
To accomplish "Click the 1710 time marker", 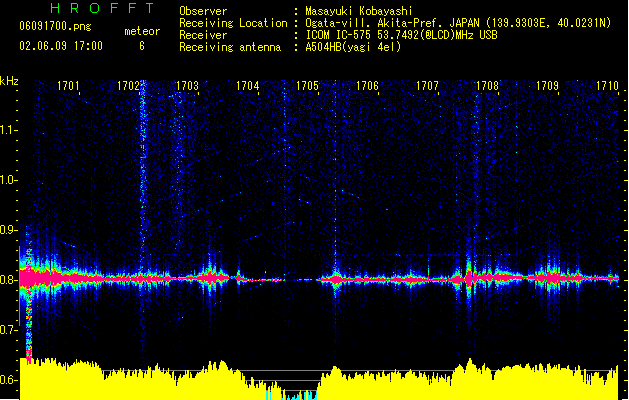I will (607, 86).
